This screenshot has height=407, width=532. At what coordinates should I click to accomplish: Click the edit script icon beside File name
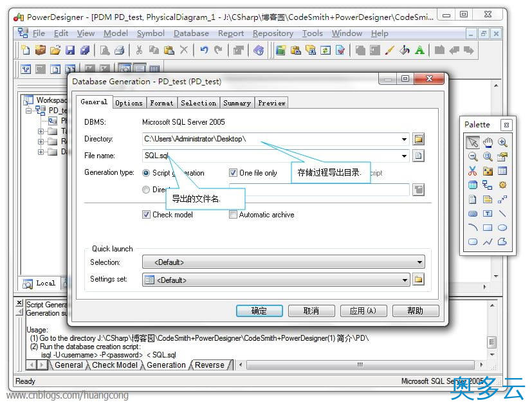click(x=418, y=156)
